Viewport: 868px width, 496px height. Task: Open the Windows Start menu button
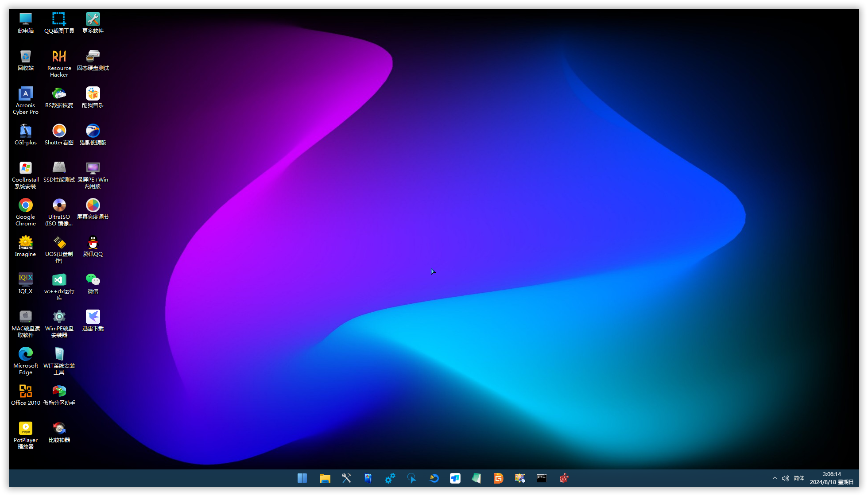click(302, 478)
